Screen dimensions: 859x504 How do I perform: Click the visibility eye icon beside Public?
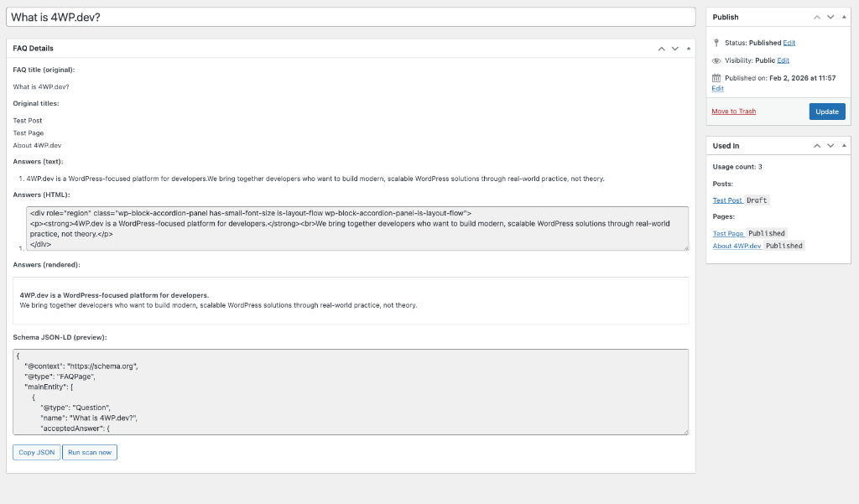pos(716,60)
